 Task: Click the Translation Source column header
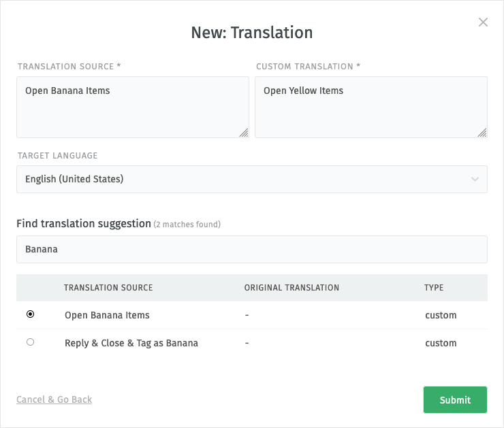(108, 288)
